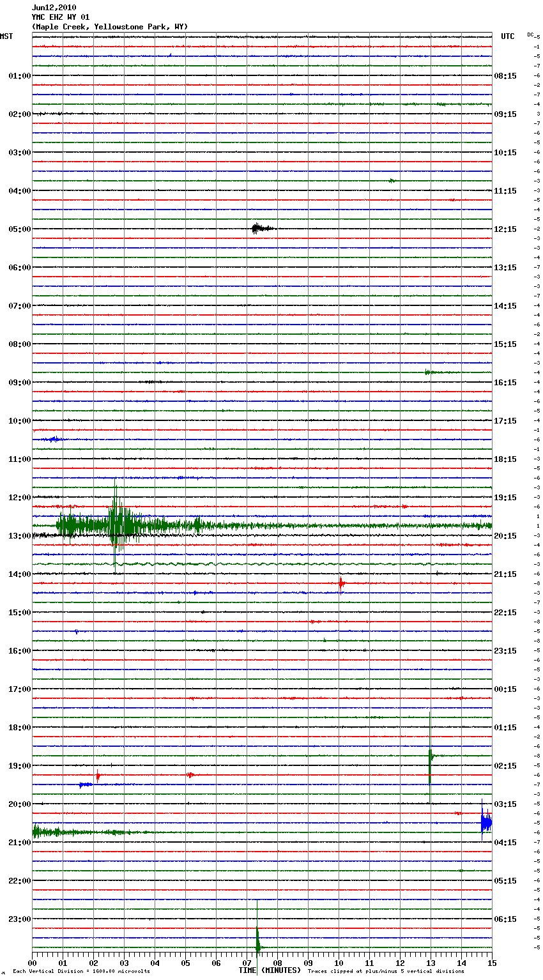The height and width of the screenshot is (980, 543).
Task: Click minute 15 on the time axis
Action: [492, 963]
